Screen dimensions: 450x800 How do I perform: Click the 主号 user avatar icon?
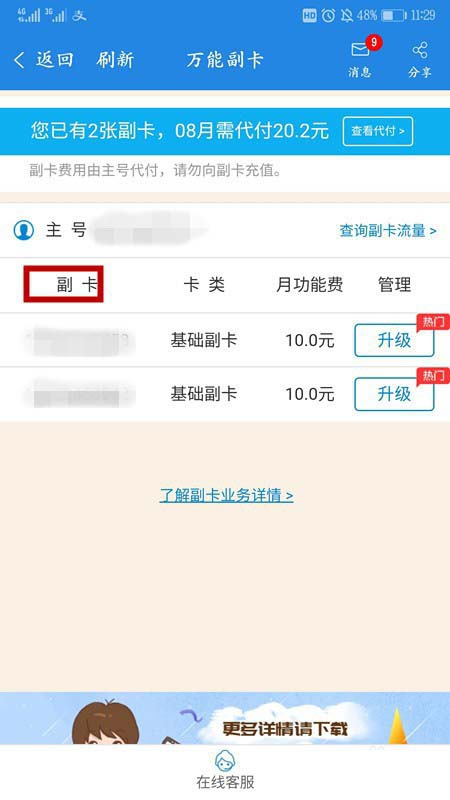tap(23, 230)
